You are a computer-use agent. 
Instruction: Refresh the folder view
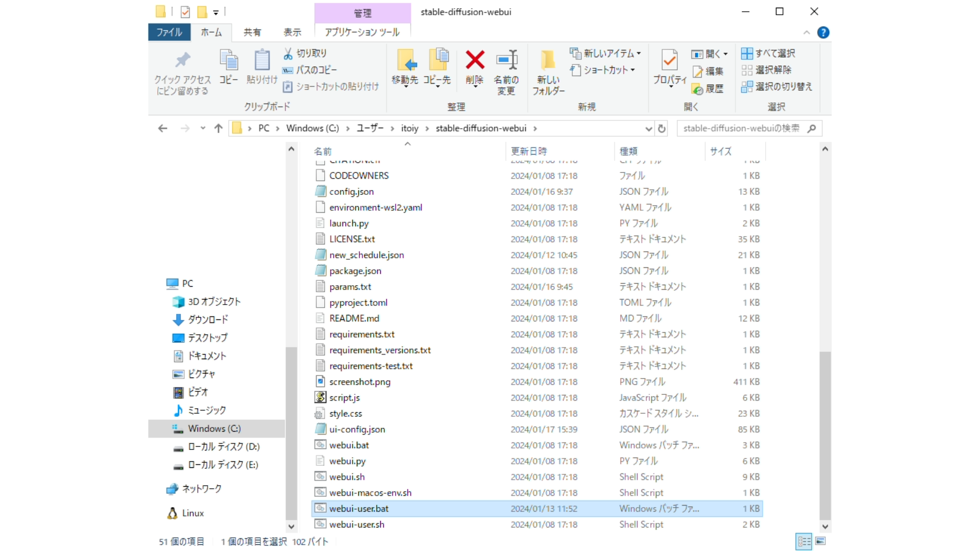click(x=661, y=129)
